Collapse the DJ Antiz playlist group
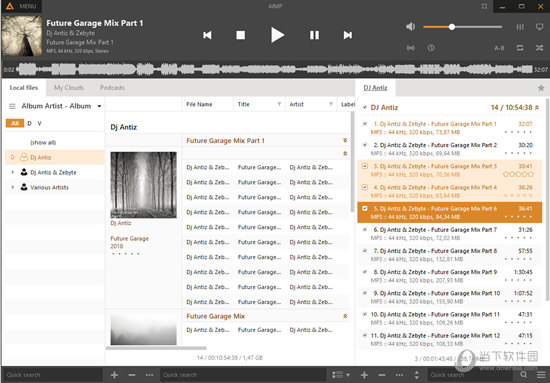 (537, 108)
